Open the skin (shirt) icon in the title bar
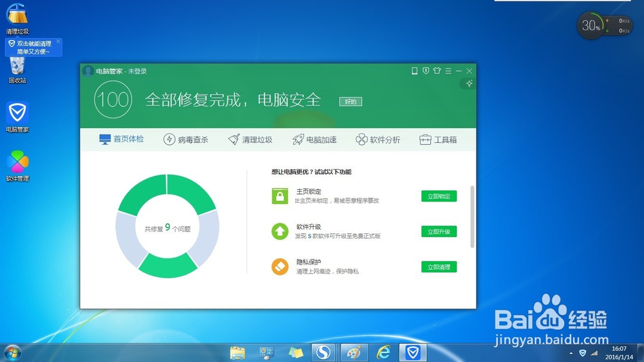 437,71
